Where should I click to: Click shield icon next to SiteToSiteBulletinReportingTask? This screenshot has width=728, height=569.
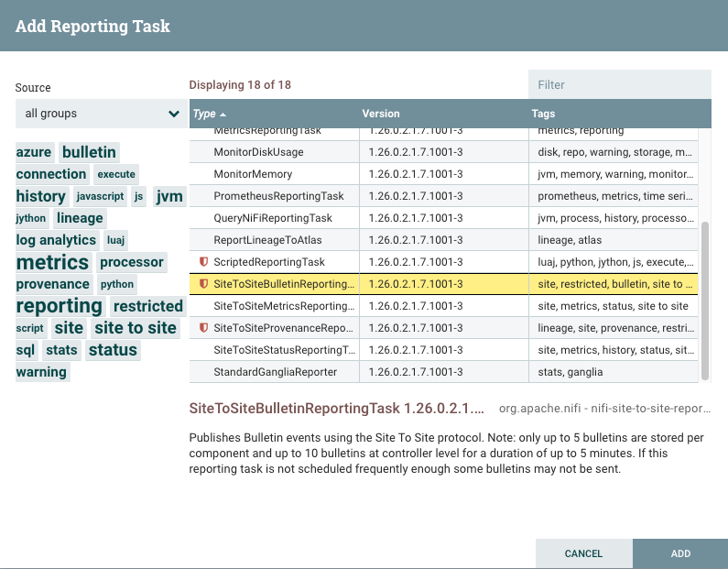[203, 284]
